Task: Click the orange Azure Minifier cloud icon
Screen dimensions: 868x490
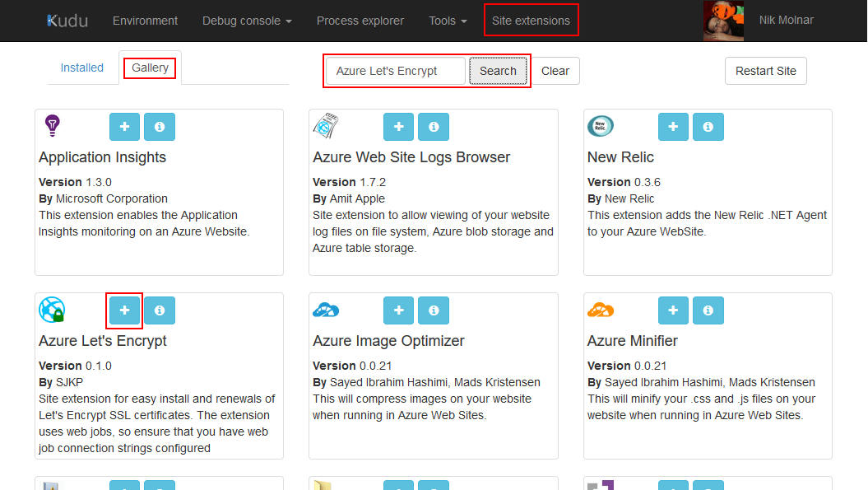Action: pyautogui.click(x=601, y=310)
